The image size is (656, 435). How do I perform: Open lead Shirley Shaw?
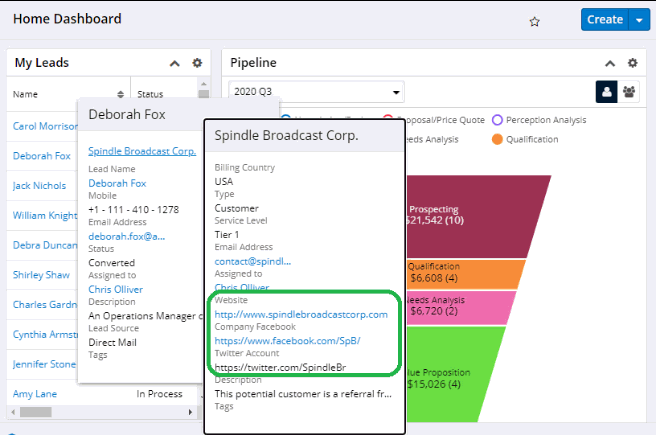(41, 275)
